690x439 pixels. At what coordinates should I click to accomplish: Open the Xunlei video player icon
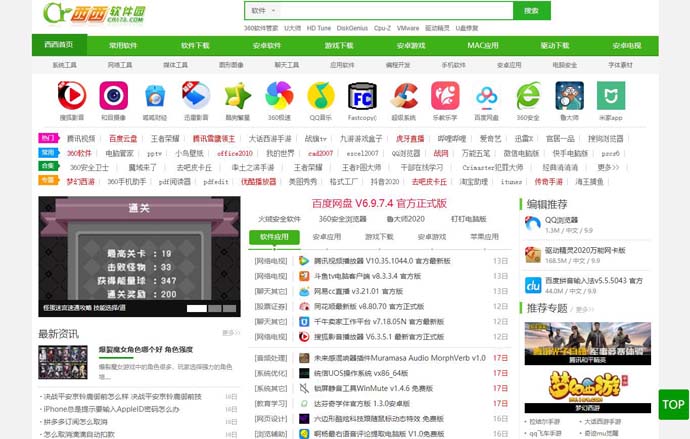pos(196,95)
